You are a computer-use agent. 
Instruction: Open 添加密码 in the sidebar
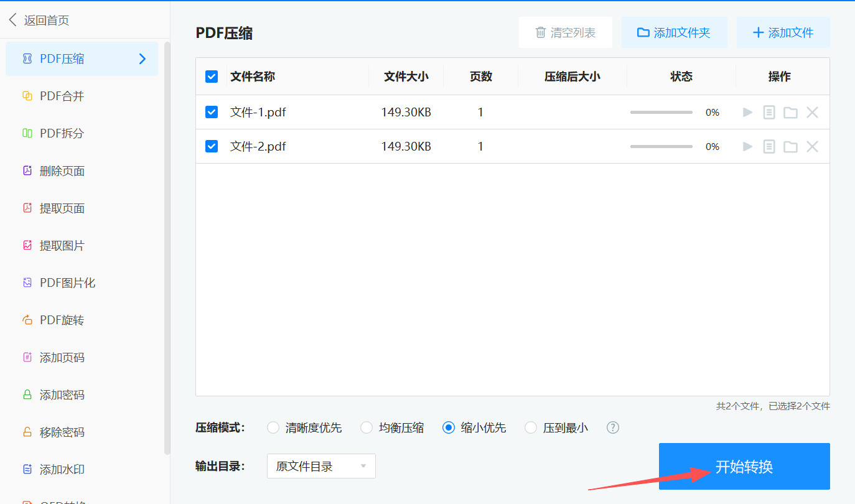pos(82,394)
